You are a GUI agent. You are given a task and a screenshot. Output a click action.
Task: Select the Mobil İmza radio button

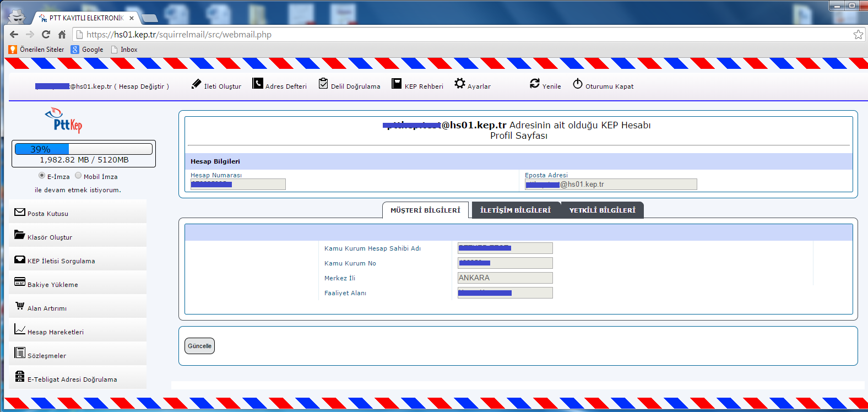[78, 176]
